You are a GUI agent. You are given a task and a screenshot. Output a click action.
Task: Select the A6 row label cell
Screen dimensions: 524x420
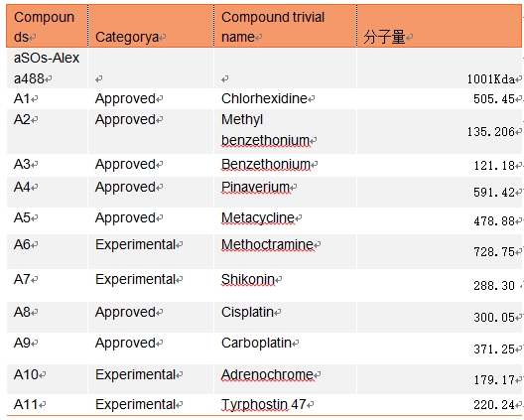(47, 251)
